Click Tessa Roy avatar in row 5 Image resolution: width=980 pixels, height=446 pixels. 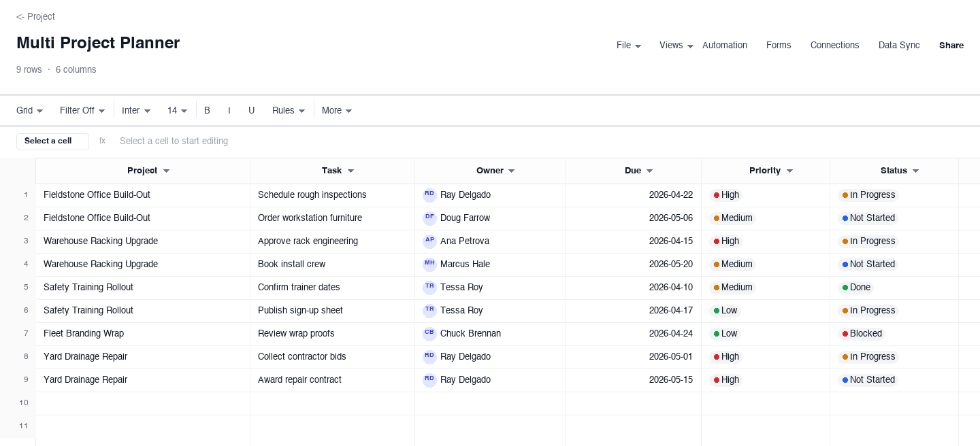(x=429, y=288)
